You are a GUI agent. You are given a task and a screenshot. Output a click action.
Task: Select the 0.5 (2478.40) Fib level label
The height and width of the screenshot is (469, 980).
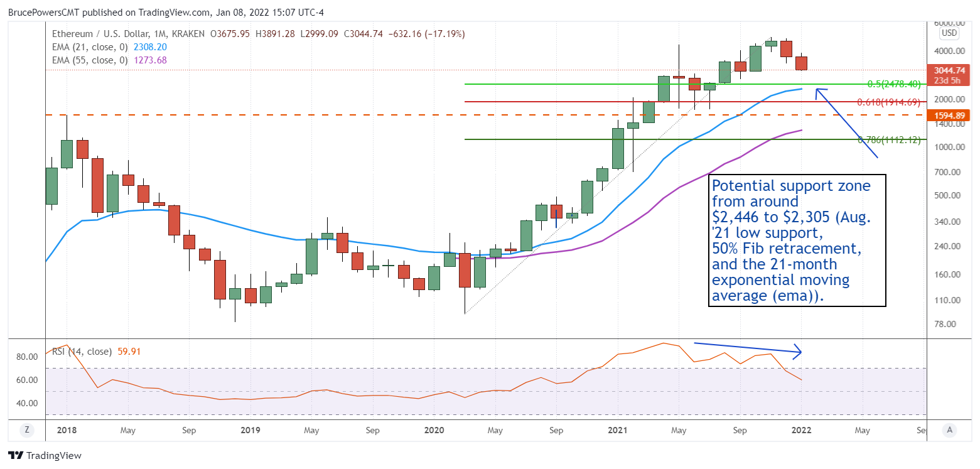pos(893,84)
